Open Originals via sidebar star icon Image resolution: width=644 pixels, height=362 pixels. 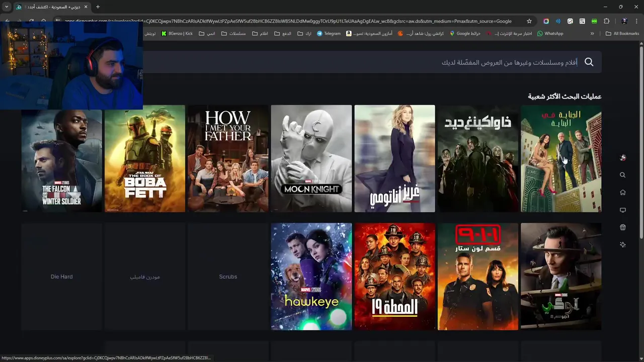(x=623, y=245)
